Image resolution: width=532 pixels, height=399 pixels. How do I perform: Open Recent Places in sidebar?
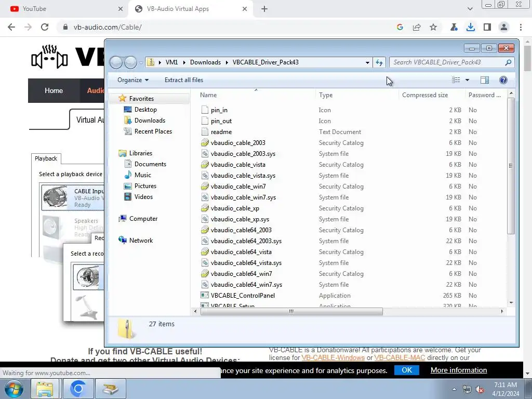pyautogui.click(x=153, y=131)
